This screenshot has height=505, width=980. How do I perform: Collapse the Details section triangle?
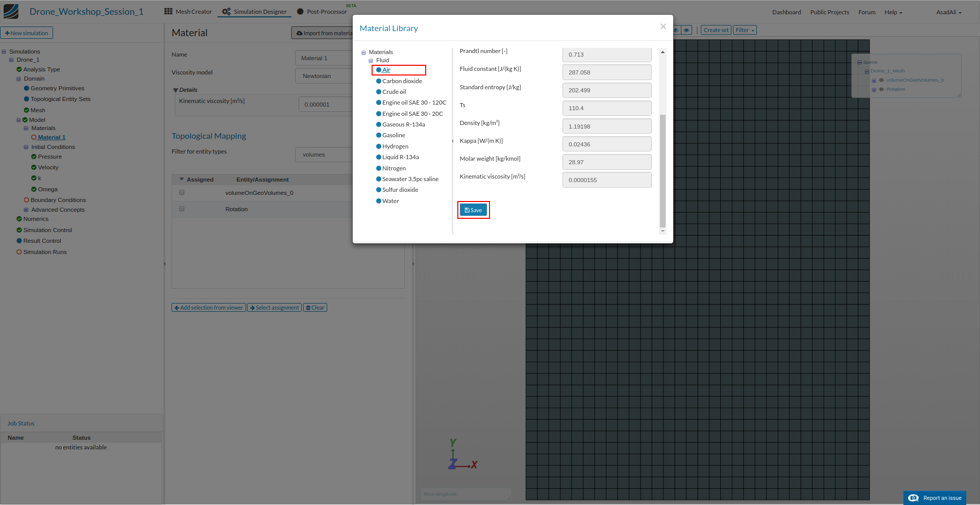coord(176,90)
